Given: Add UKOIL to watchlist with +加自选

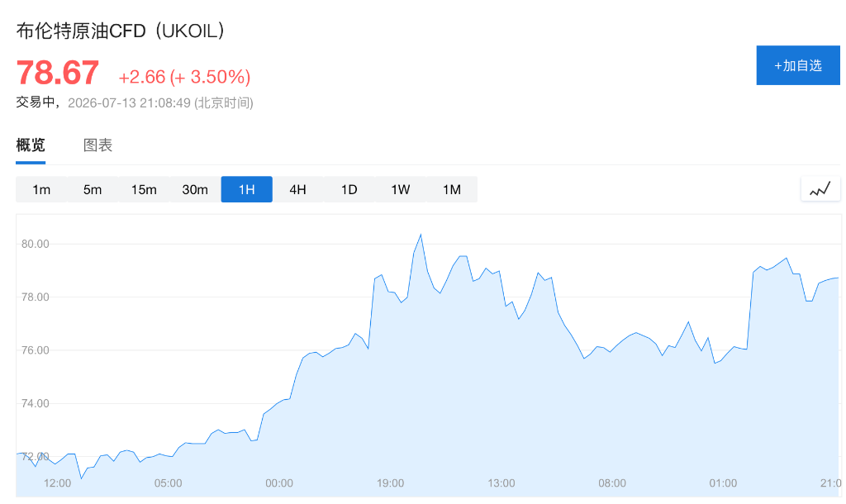Looking at the screenshot, I should pyautogui.click(x=798, y=65).
